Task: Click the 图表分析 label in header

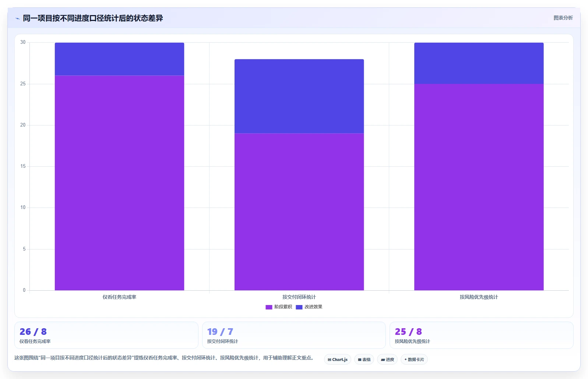Action: 563,18
